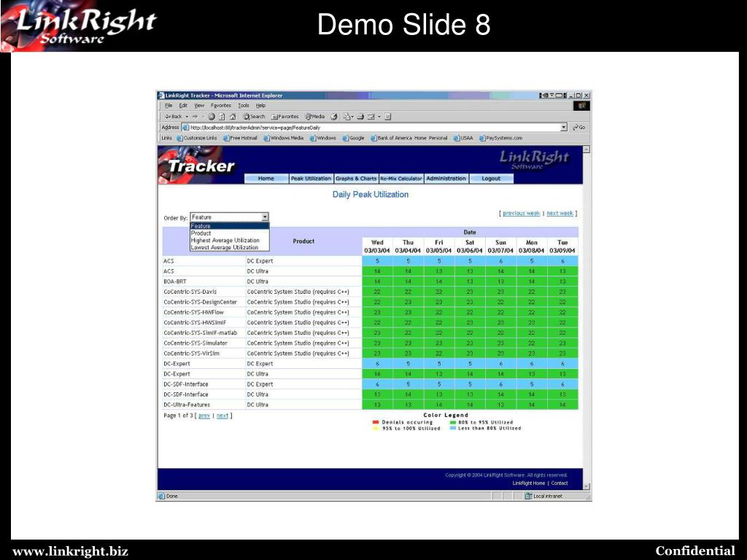Open the PaySystems.com bookmark
747x560 pixels.
(x=500, y=138)
